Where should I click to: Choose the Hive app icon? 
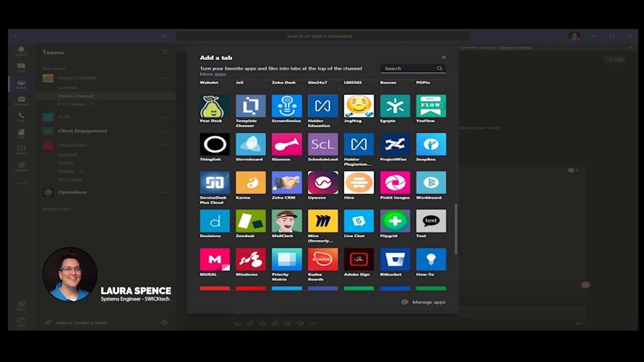[359, 183]
